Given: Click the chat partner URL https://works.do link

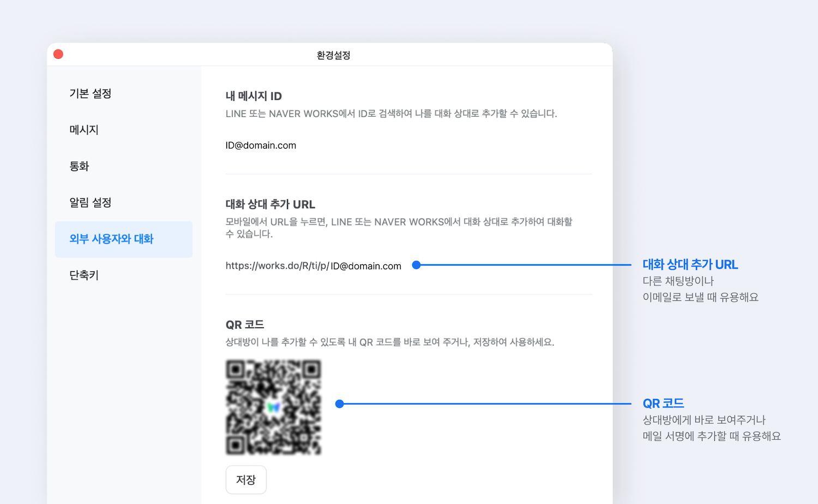Looking at the screenshot, I should click(313, 266).
